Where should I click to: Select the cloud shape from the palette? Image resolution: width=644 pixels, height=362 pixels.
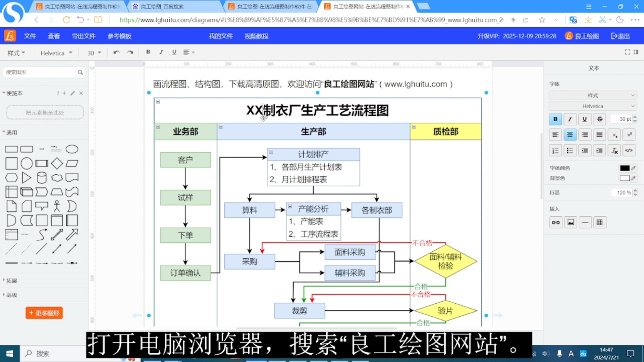[x=57, y=178]
